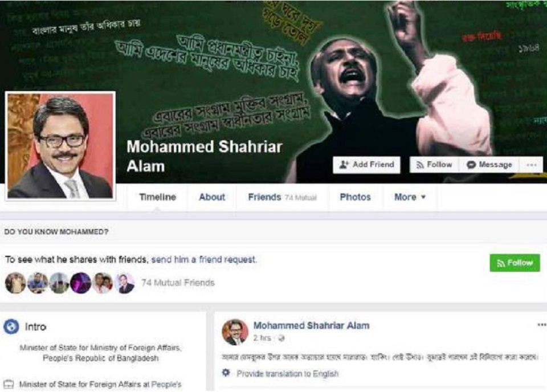Image resolution: width=547 pixels, height=392 pixels.
Task: Click the last mutual friend avatar
Action: pyautogui.click(x=124, y=283)
